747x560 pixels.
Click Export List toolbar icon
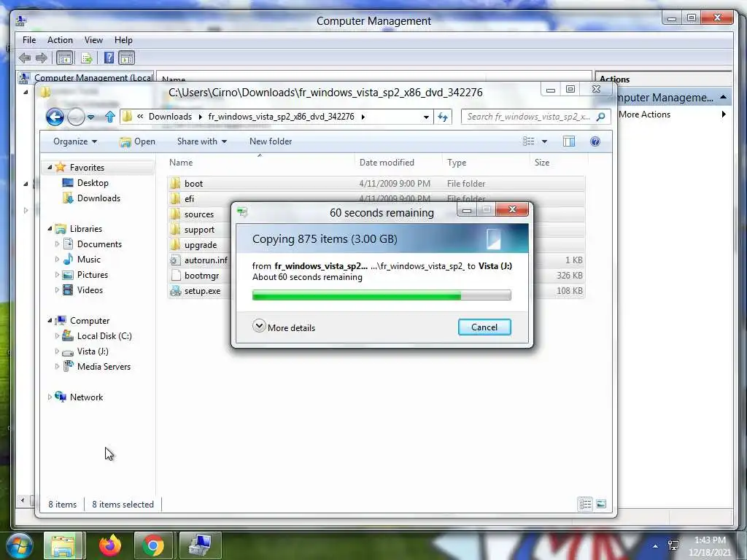tap(87, 58)
